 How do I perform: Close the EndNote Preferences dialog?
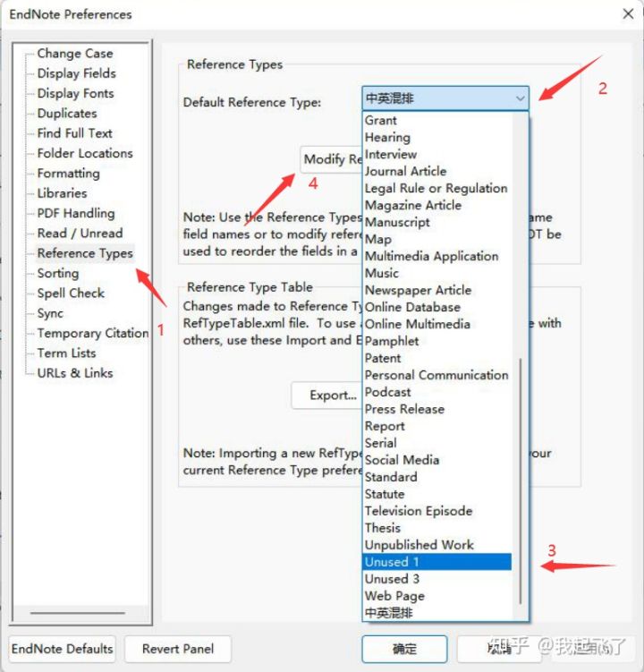(628, 14)
